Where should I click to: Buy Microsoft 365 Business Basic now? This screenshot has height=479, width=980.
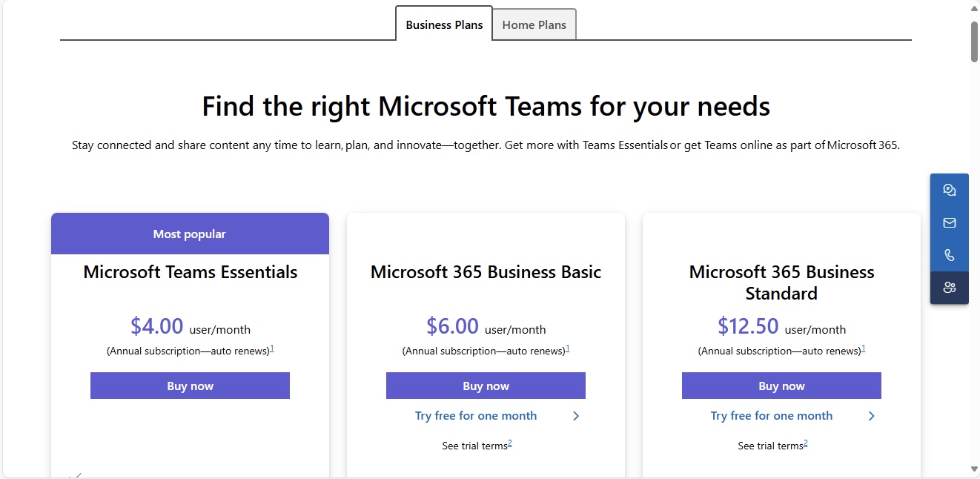tap(486, 386)
